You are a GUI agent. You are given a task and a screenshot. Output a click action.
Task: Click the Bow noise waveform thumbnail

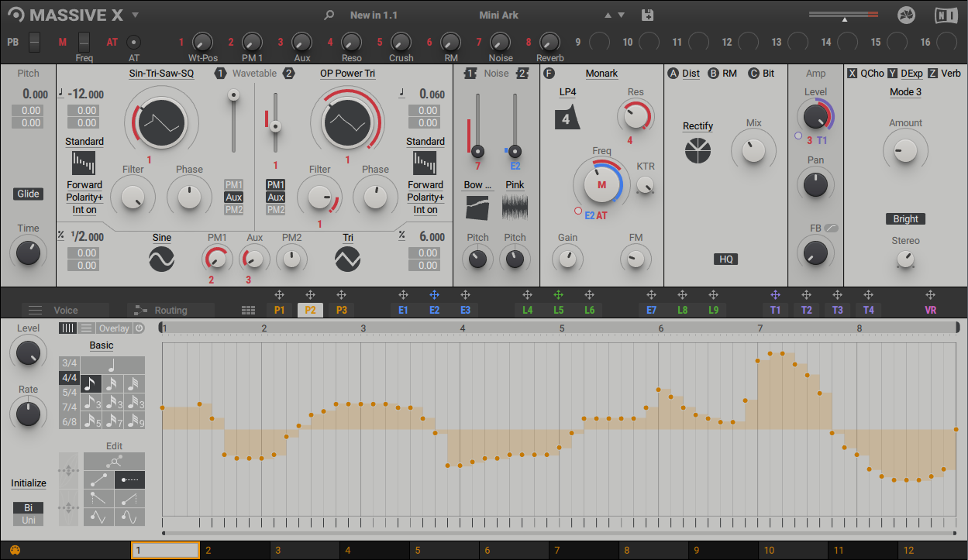pos(477,207)
